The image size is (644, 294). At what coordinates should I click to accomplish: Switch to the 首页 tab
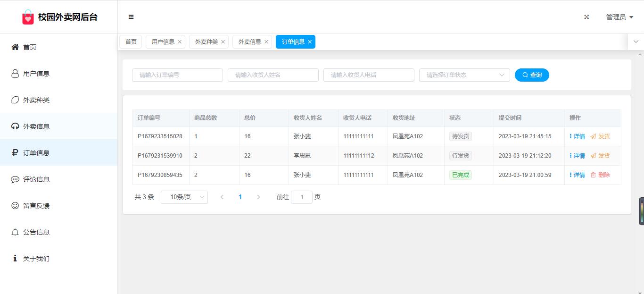point(131,42)
